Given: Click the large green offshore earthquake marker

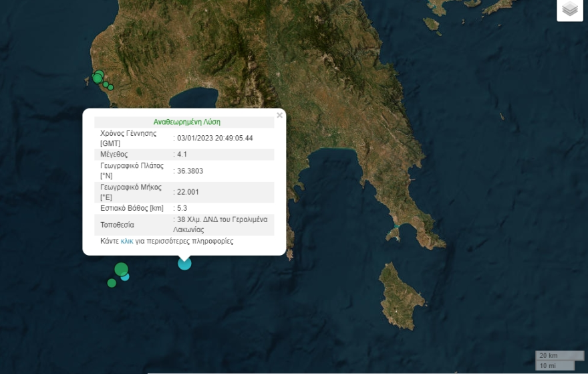Looking at the screenshot, I should tap(120, 269).
